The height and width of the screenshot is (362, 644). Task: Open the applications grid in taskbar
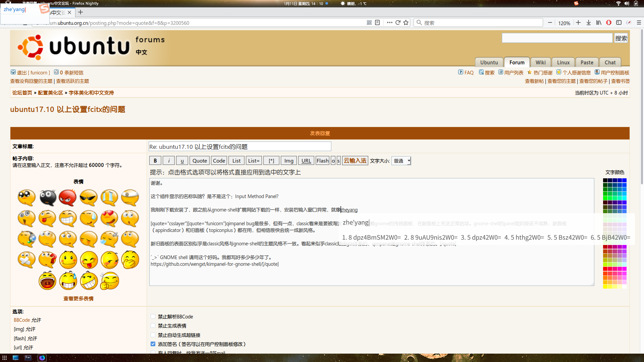tap(4, 358)
